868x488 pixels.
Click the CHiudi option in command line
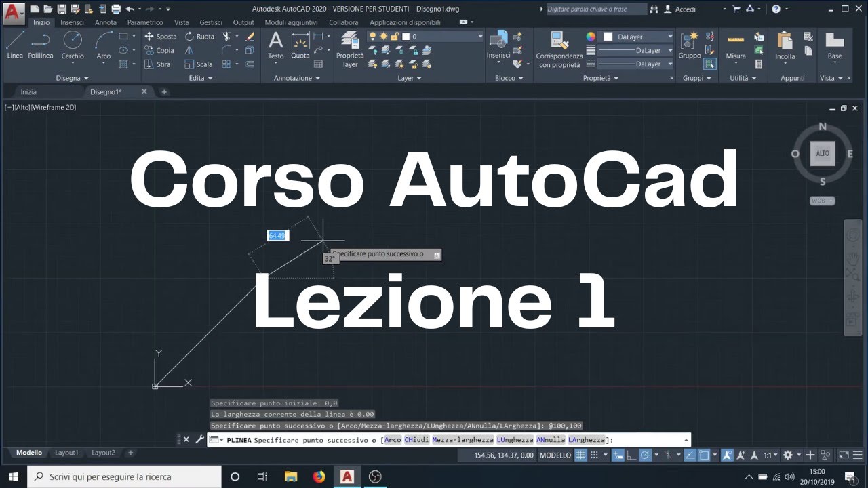[416, 440]
